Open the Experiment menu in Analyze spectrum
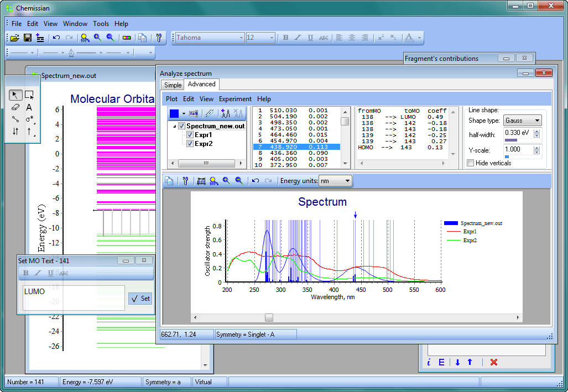The height and width of the screenshot is (392, 568). point(235,99)
